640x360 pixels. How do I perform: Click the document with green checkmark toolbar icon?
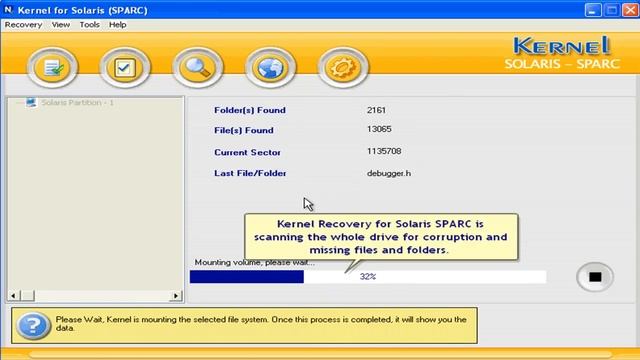coord(53,68)
